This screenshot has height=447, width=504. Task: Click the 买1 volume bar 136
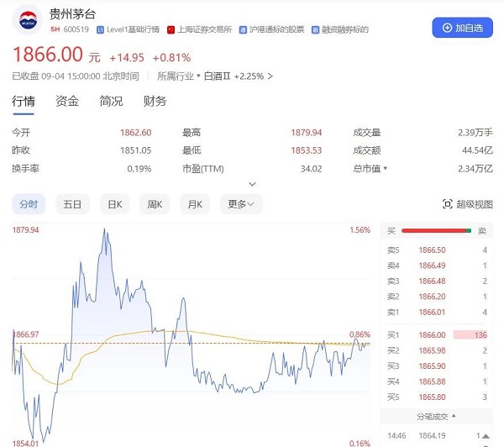(x=470, y=334)
